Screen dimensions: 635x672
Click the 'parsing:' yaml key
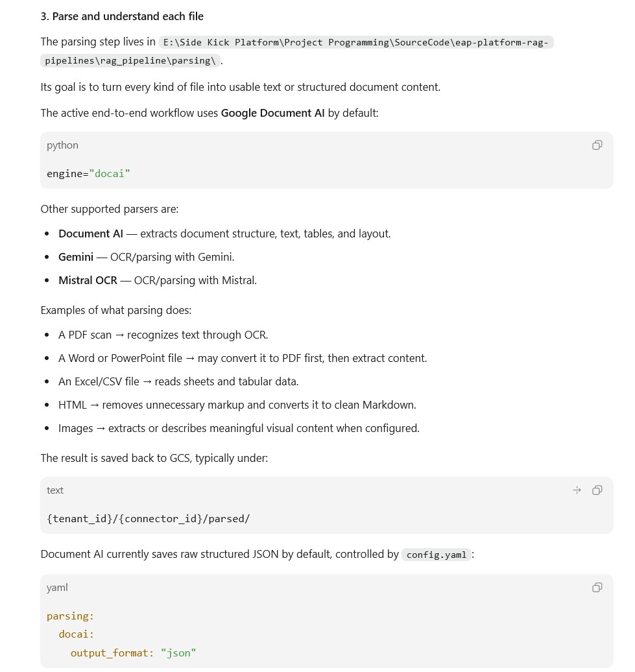coord(70,616)
